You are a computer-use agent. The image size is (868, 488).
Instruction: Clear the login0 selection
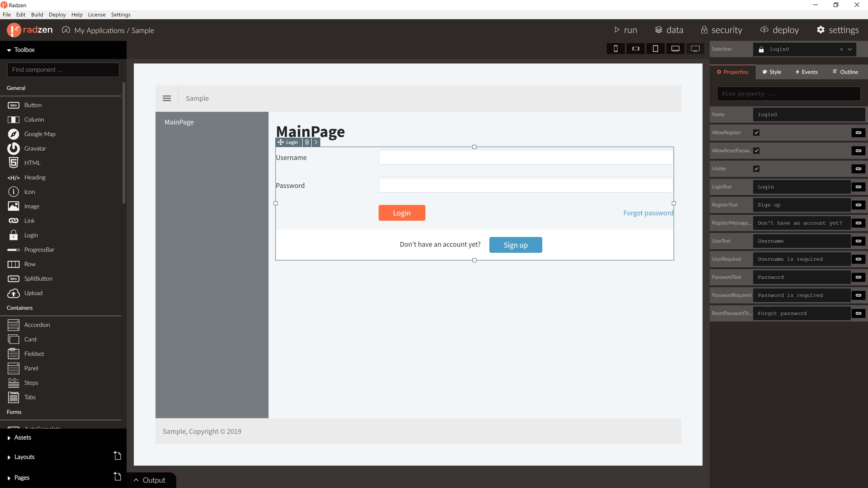[x=841, y=49]
